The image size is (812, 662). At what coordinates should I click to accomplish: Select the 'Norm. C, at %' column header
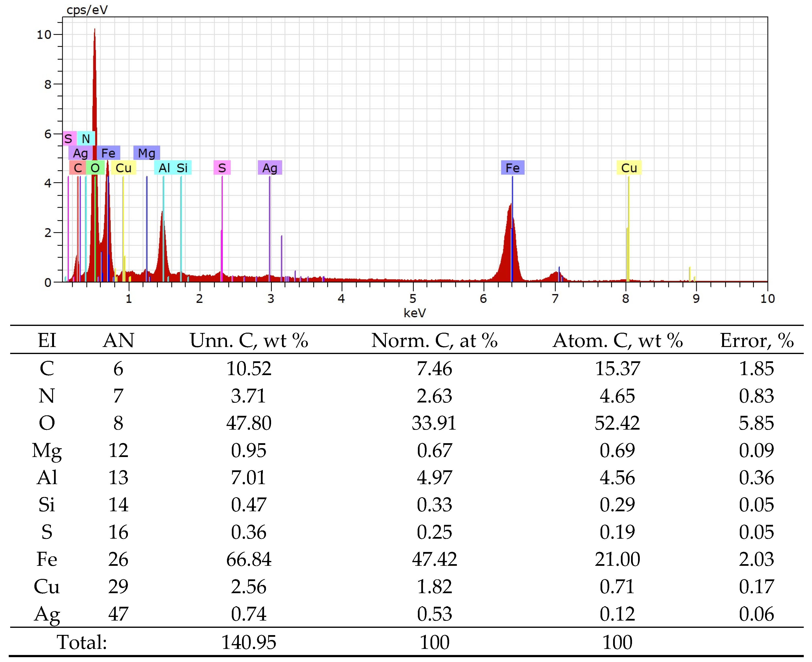coord(434,340)
